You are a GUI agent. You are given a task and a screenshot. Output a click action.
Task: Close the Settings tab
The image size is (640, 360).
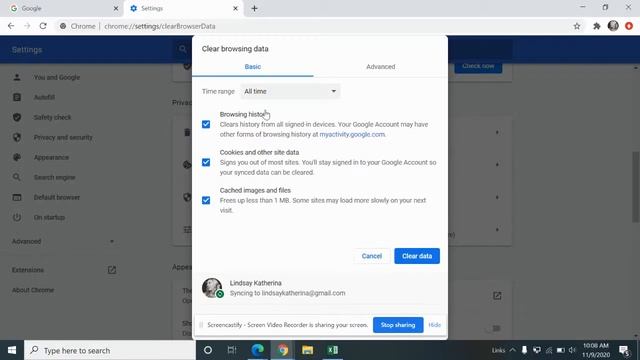tap(236, 8)
